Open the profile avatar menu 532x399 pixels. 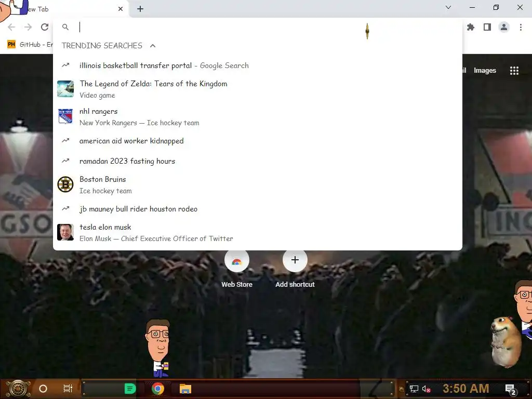(504, 27)
